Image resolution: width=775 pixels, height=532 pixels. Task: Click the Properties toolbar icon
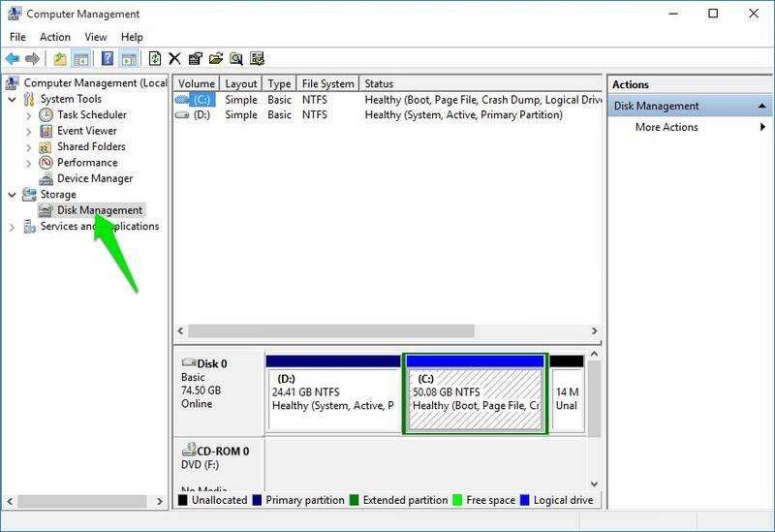point(195,59)
